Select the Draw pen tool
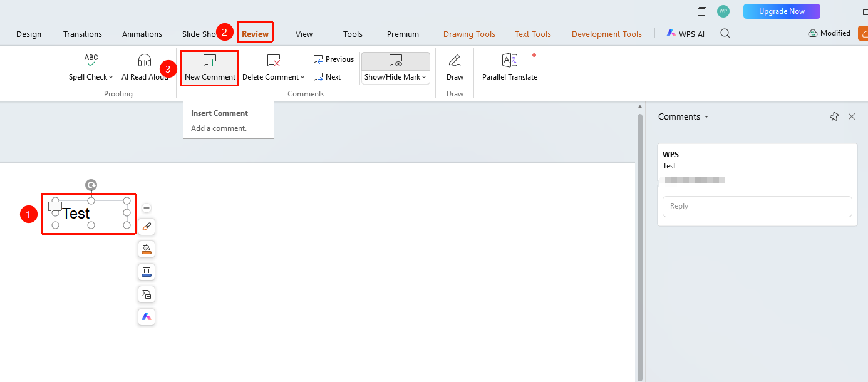 (x=455, y=68)
